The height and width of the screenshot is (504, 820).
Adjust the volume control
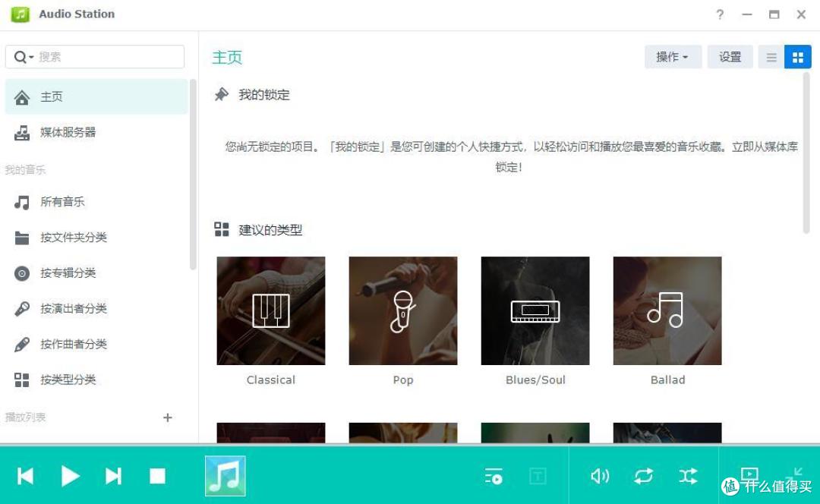coord(600,476)
